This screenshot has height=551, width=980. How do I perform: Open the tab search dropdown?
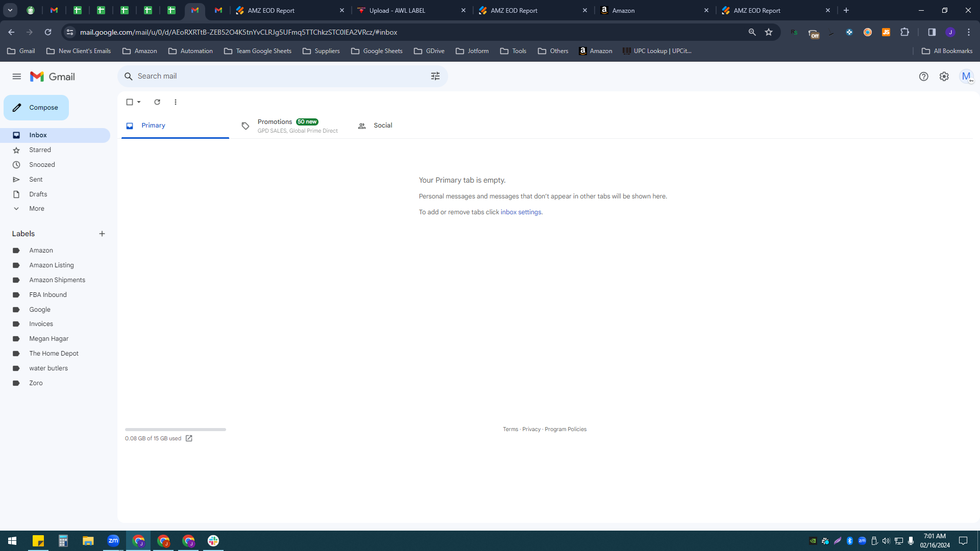click(10, 10)
